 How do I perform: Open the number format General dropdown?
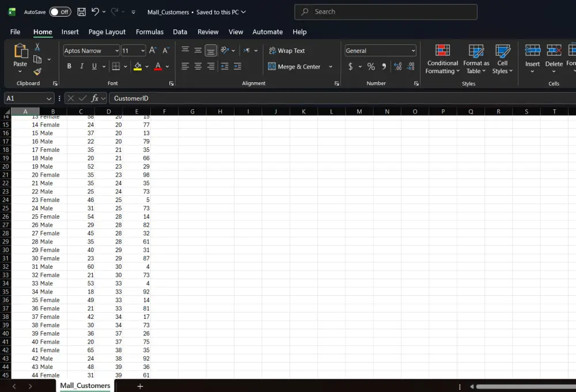point(413,51)
